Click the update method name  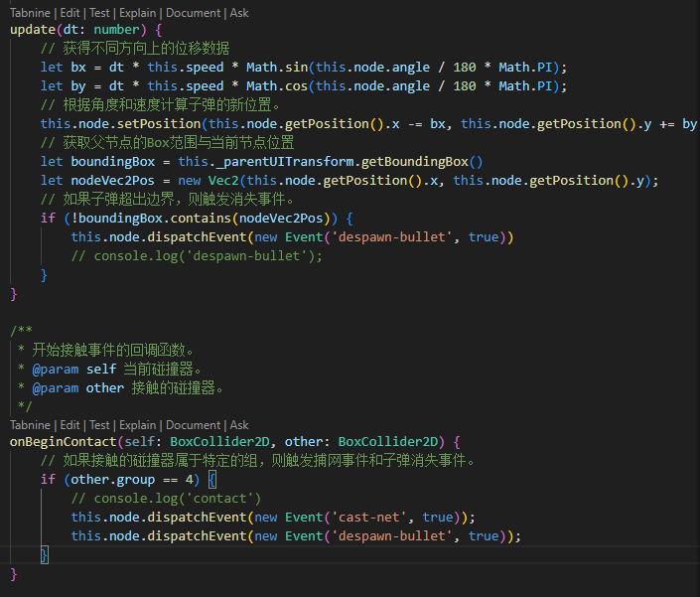pyautogui.click(x=33, y=30)
